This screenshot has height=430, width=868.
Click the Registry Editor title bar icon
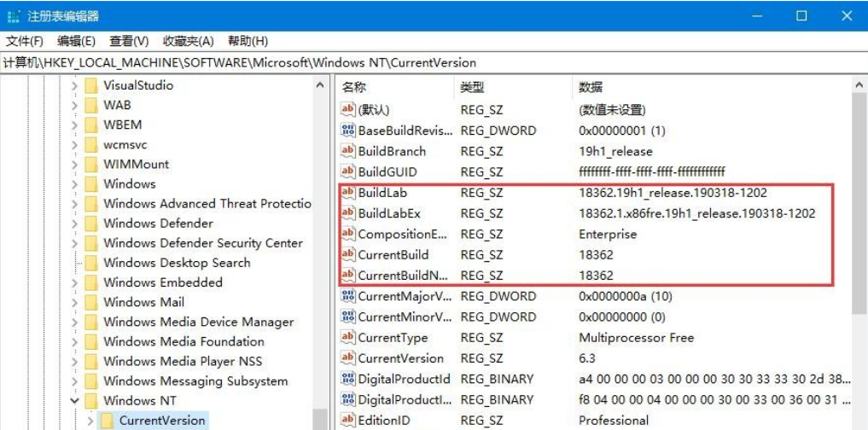(x=14, y=16)
